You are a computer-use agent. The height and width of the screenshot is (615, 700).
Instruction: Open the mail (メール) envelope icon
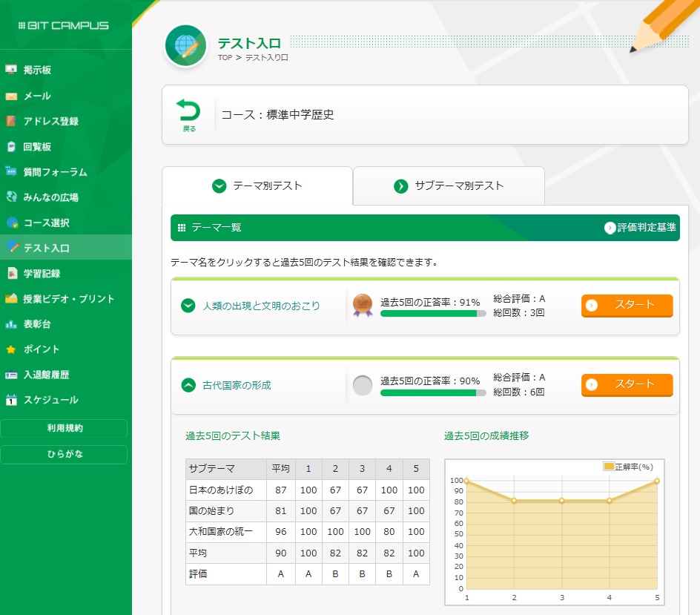11,96
